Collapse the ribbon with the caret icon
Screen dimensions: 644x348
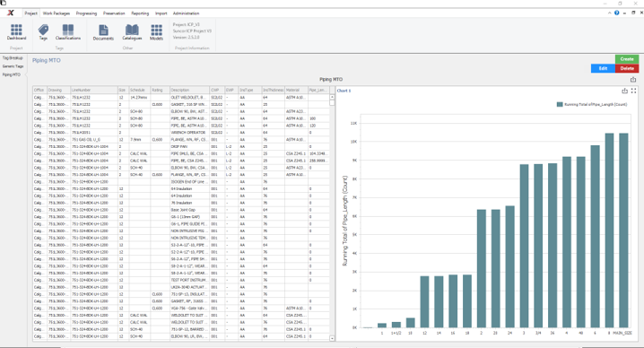(609, 13)
